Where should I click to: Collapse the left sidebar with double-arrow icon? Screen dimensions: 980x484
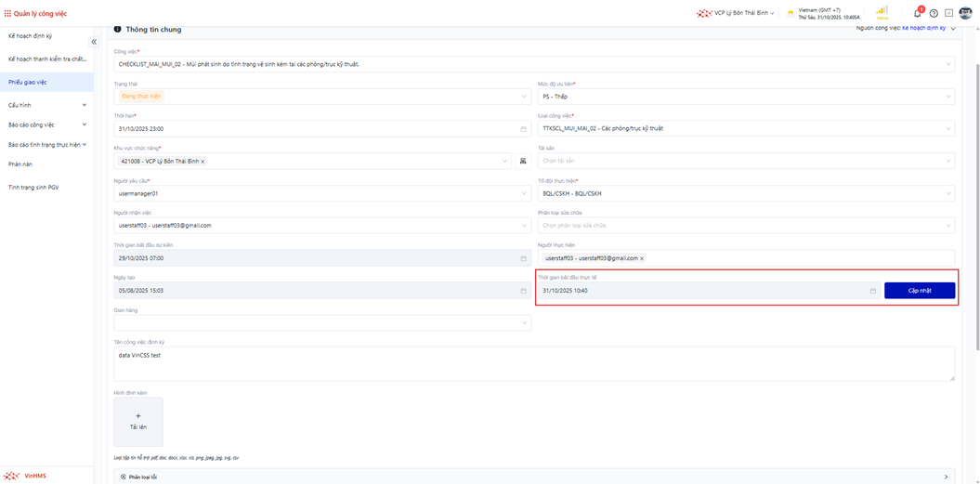(94, 42)
